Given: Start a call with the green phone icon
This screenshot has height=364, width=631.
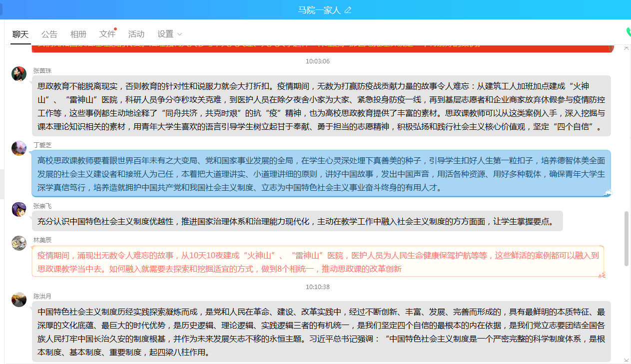Looking at the screenshot, I should pyautogui.click(x=629, y=32).
